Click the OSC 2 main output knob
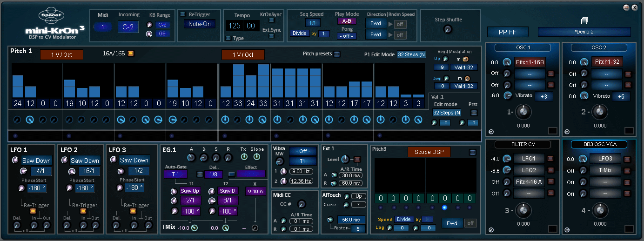 coord(600,112)
